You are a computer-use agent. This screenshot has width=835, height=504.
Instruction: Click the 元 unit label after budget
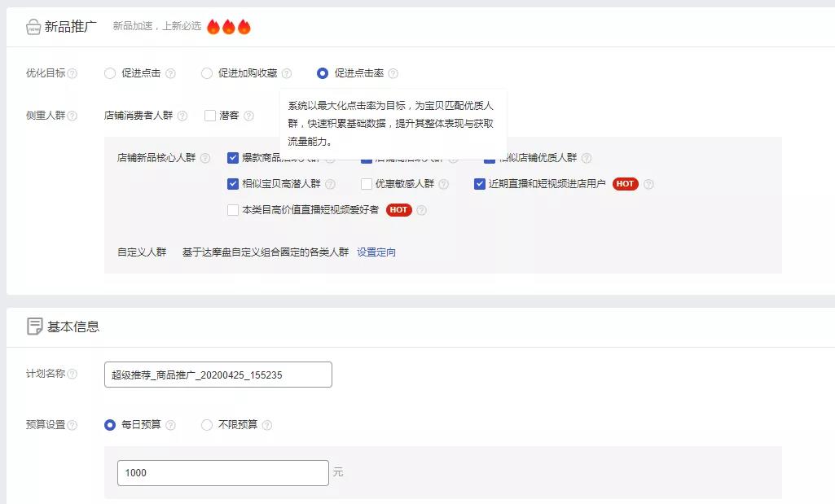pyautogui.click(x=338, y=472)
